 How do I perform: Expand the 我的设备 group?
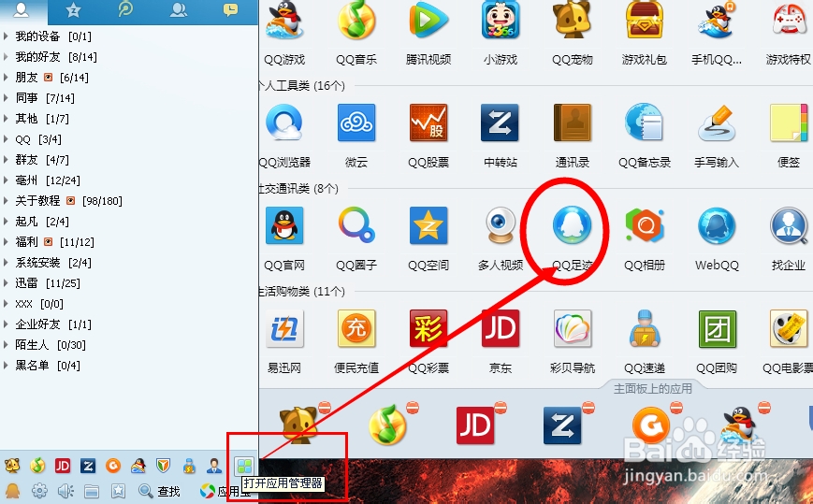(x=6, y=36)
